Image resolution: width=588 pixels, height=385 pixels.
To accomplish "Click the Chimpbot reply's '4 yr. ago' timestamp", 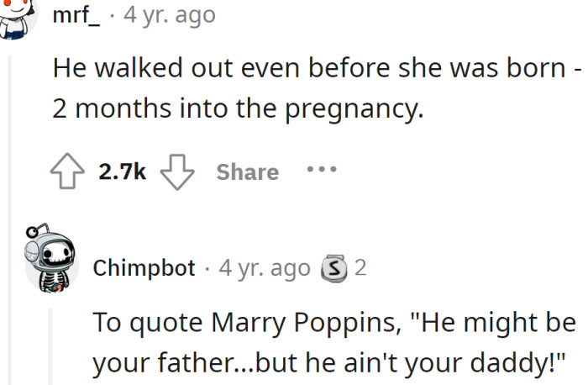I will (265, 269).
